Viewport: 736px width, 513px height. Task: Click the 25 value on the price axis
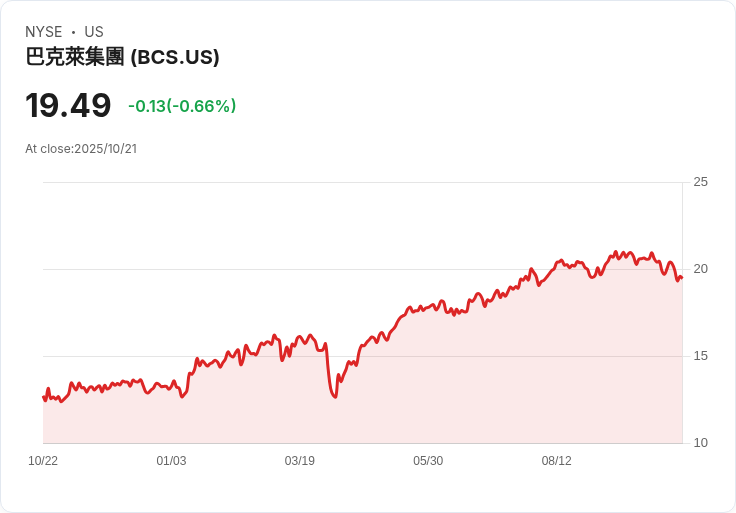click(x=700, y=182)
